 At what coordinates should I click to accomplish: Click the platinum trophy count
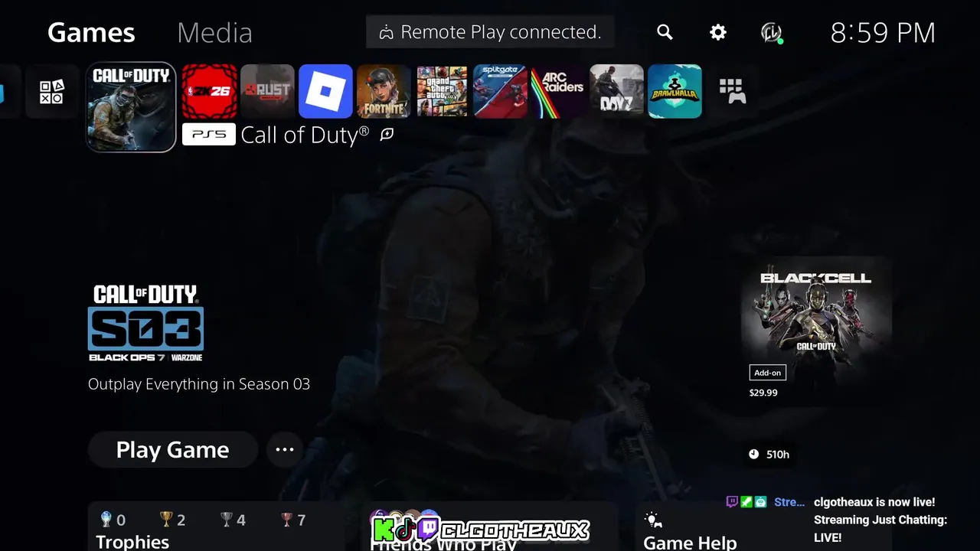click(x=113, y=520)
